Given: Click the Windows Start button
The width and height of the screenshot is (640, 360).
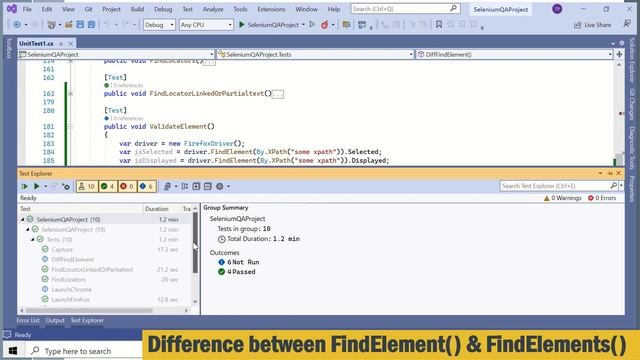Looking at the screenshot, I should point(13,351).
